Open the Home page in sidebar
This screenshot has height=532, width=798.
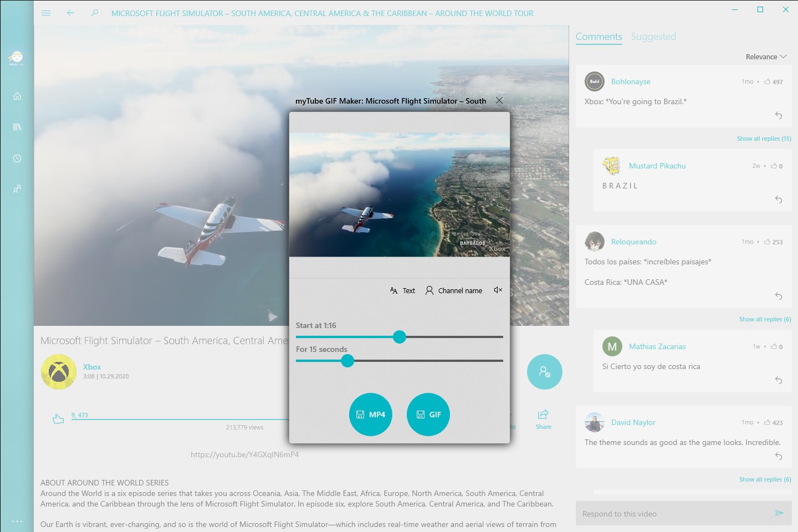17,96
